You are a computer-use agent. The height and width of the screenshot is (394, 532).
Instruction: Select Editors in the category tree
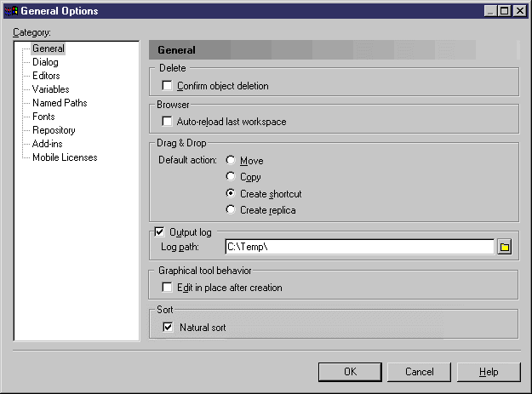pyautogui.click(x=46, y=76)
